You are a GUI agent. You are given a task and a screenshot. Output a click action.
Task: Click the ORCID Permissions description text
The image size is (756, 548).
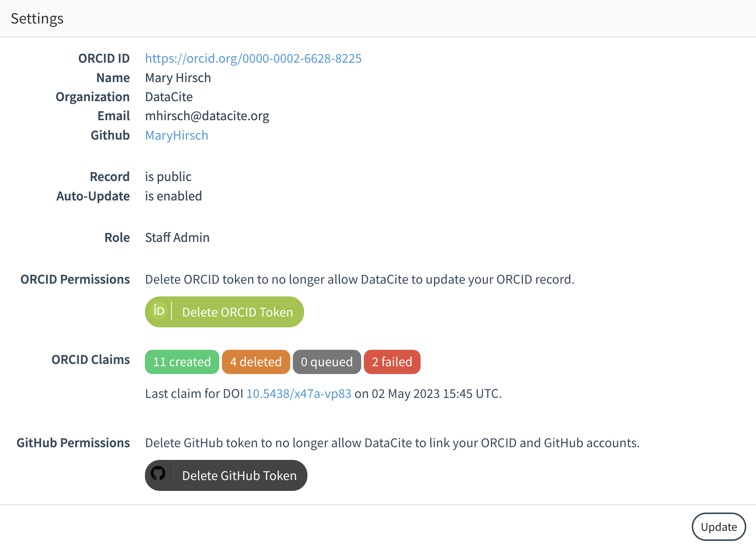point(359,280)
